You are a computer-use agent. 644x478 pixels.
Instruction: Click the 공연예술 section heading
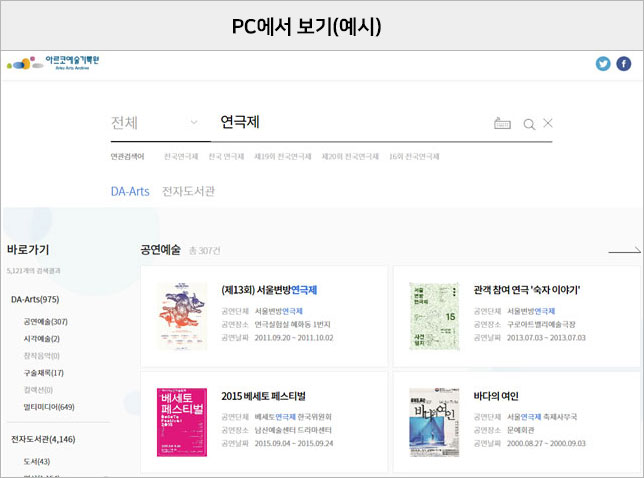pyautogui.click(x=161, y=250)
